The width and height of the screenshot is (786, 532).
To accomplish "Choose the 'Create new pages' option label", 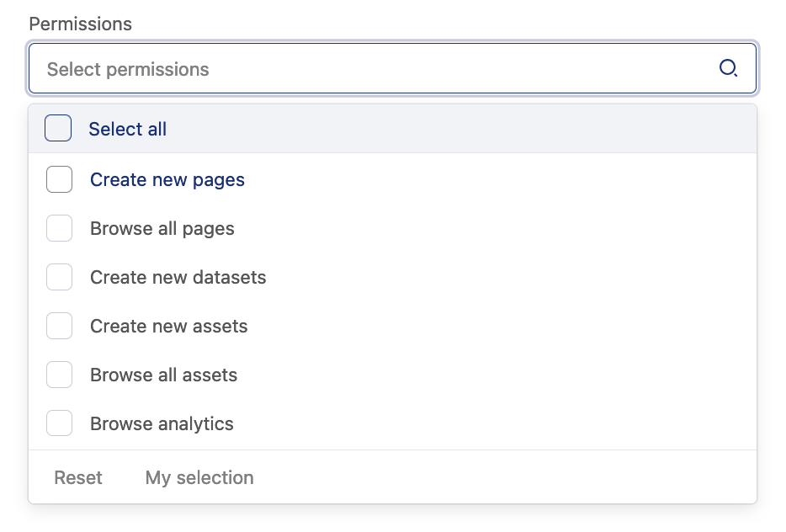I will pyautogui.click(x=167, y=179).
